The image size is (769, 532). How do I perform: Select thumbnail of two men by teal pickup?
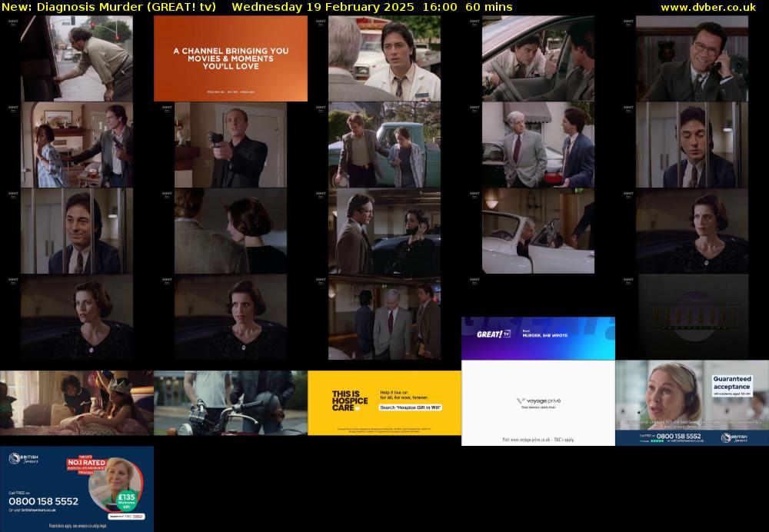click(384, 145)
